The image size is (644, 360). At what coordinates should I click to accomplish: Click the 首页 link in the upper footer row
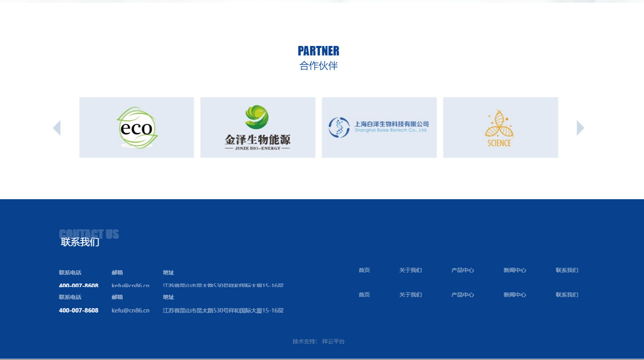(364, 270)
